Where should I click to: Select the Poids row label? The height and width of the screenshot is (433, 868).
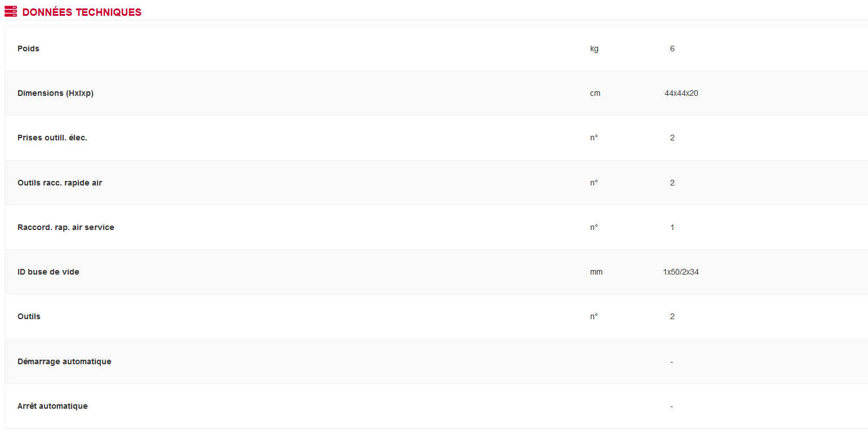[28, 48]
